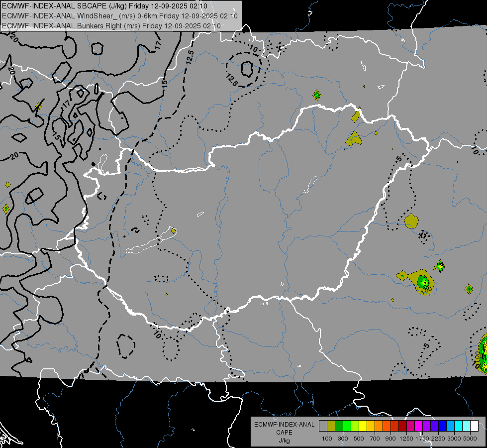Click the 1750 value under the legend

[422, 439]
